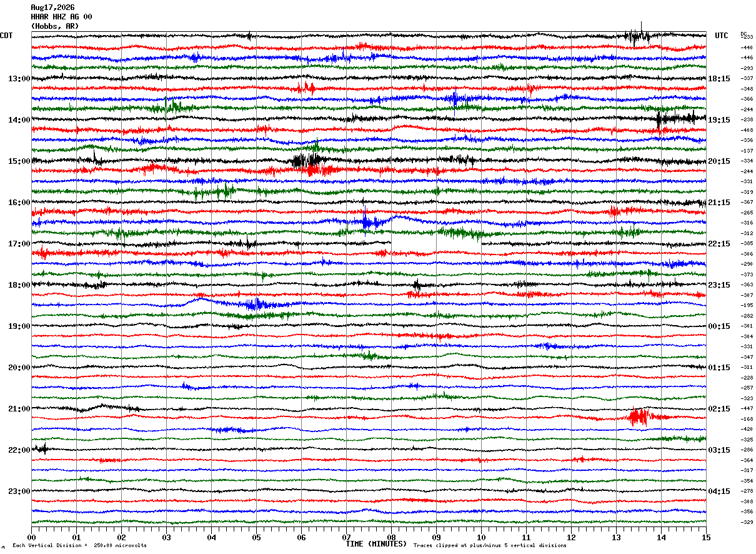
Task: Click the DC offset value -366
Action: pyautogui.click(x=747, y=99)
